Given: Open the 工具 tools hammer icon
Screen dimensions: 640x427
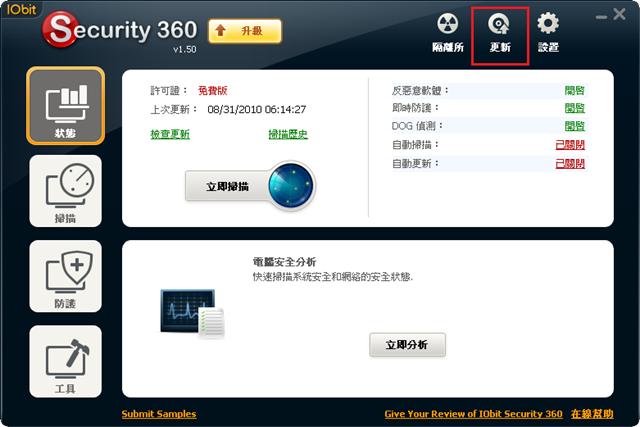Looking at the screenshot, I should tap(65, 361).
